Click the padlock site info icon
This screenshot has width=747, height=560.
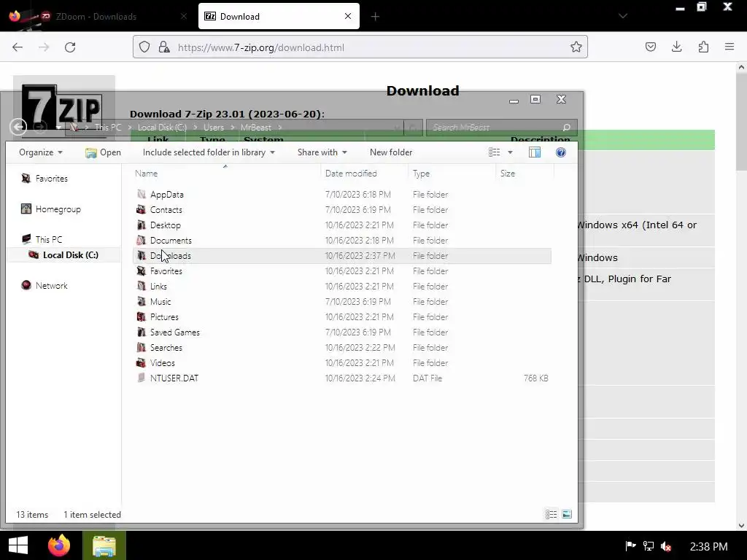(x=164, y=47)
